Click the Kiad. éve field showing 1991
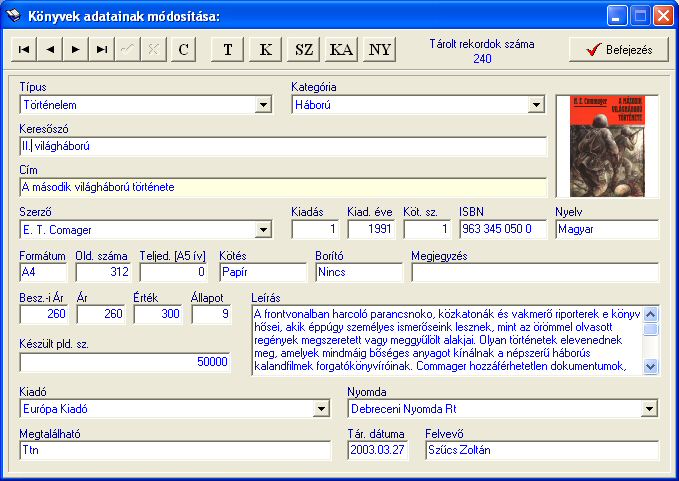 tap(371, 229)
